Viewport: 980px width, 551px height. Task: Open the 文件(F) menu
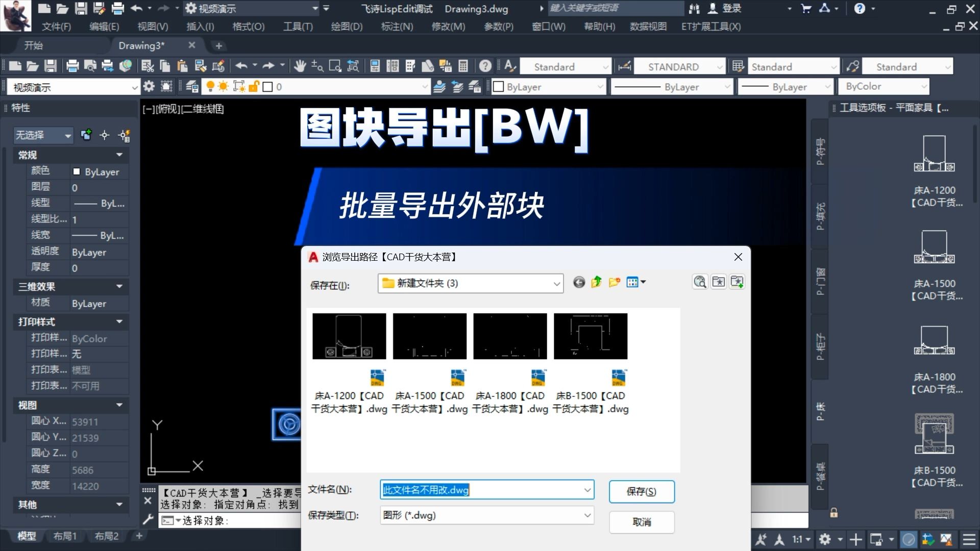point(56,27)
